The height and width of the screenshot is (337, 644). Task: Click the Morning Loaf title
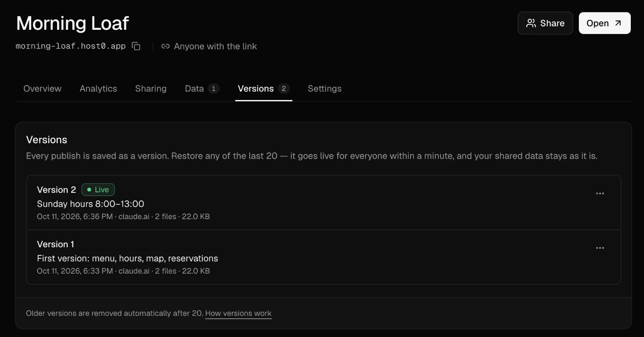[x=72, y=23]
